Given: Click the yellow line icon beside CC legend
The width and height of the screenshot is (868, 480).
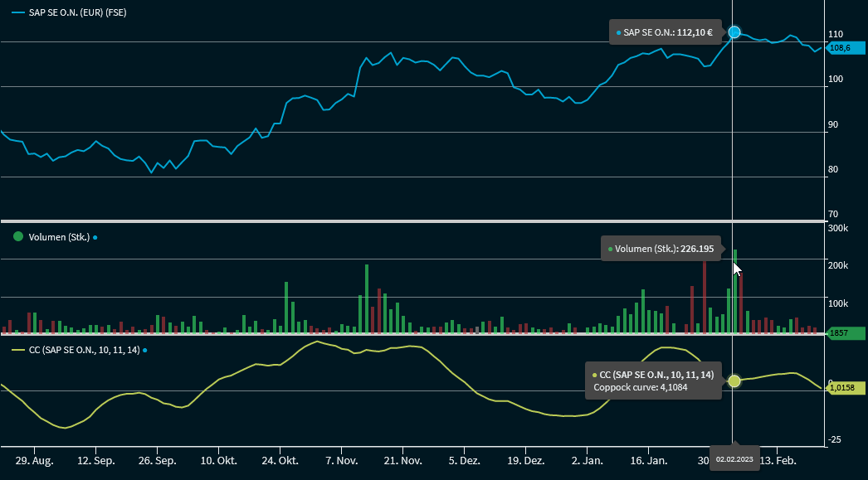Looking at the screenshot, I should (x=18, y=351).
